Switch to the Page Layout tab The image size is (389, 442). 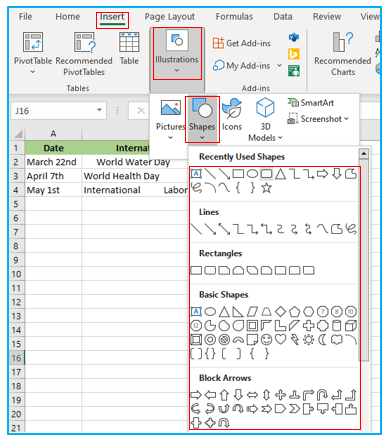click(169, 17)
